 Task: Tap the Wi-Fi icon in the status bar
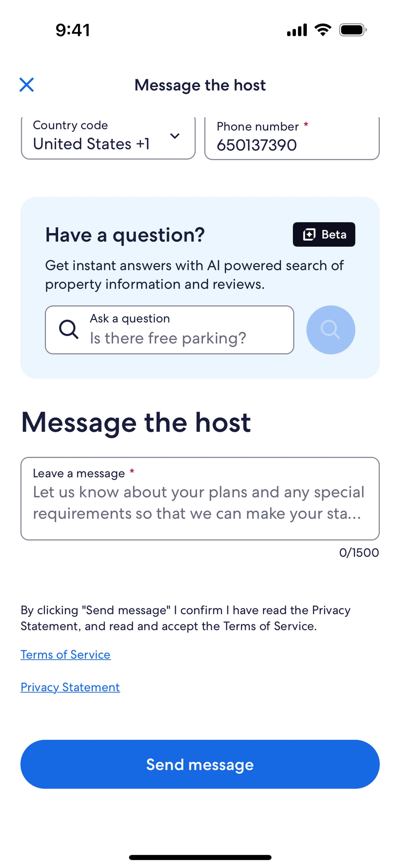322,30
